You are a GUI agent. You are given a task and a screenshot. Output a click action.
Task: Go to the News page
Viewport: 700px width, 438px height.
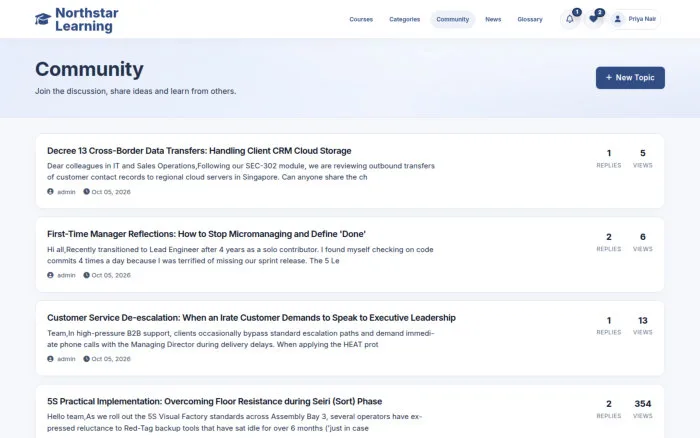493,19
